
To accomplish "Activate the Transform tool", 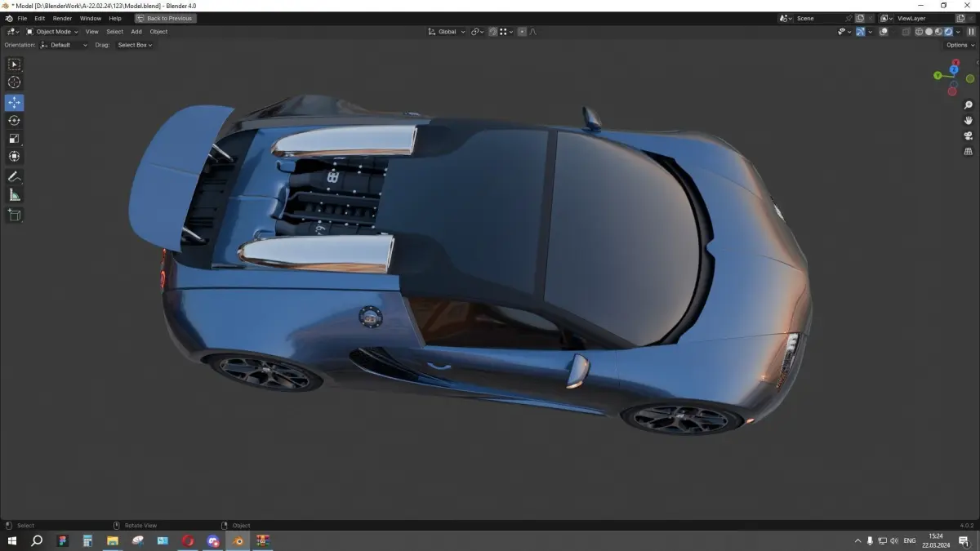I will point(15,156).
